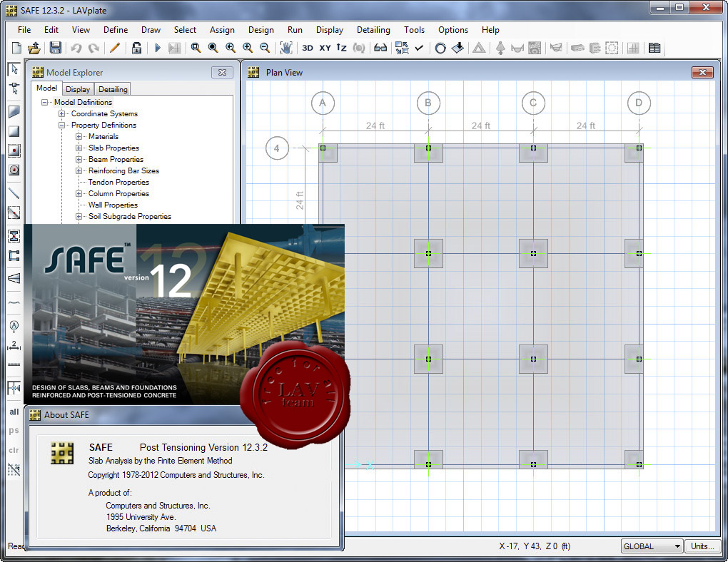
Task: Select the Draw Slab/Area tool
Action: (14, 112)
